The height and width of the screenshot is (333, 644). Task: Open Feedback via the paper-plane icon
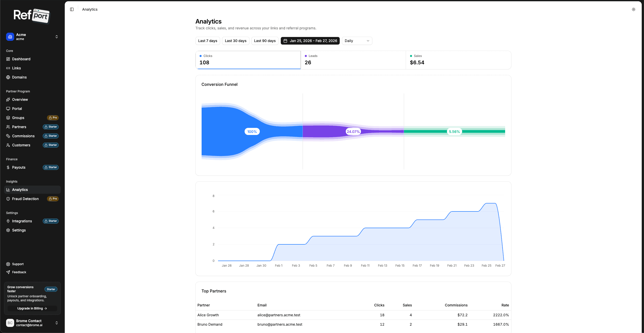[8, 272]
